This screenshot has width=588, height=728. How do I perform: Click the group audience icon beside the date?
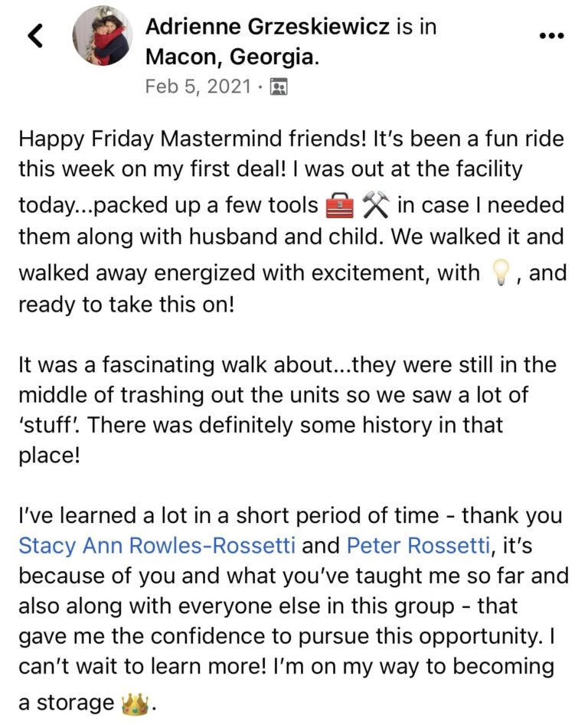click(x=278, y=87)
